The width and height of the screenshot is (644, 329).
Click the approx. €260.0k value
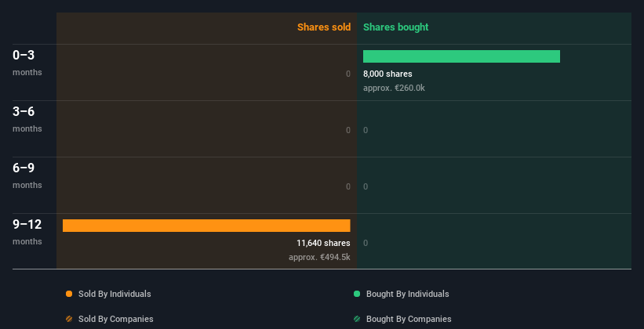click(394, 88)
